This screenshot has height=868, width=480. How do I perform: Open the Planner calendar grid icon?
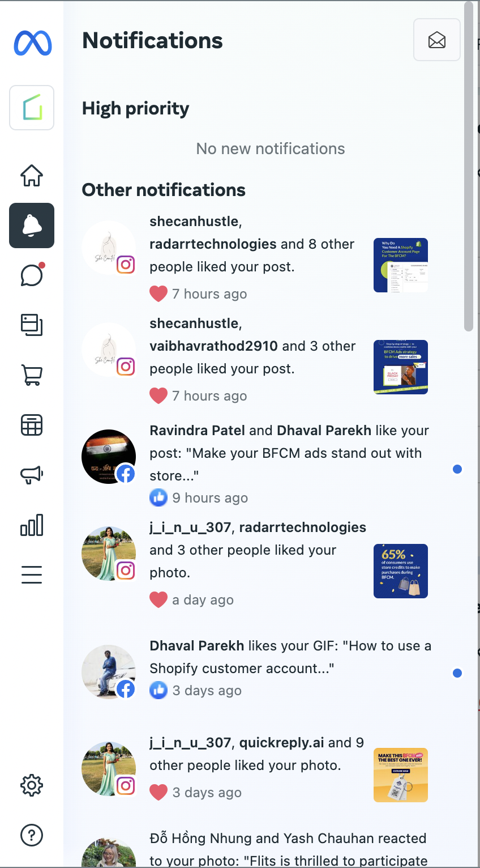[32, 425]
